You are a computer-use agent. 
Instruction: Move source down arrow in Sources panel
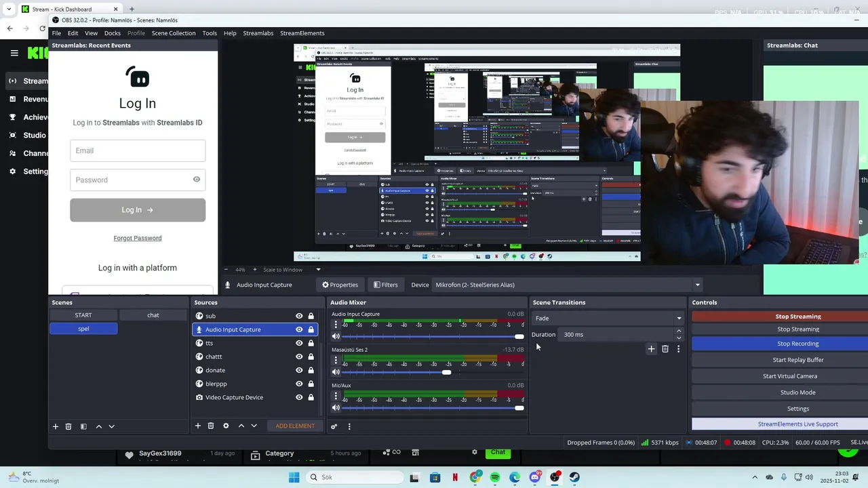254,426
